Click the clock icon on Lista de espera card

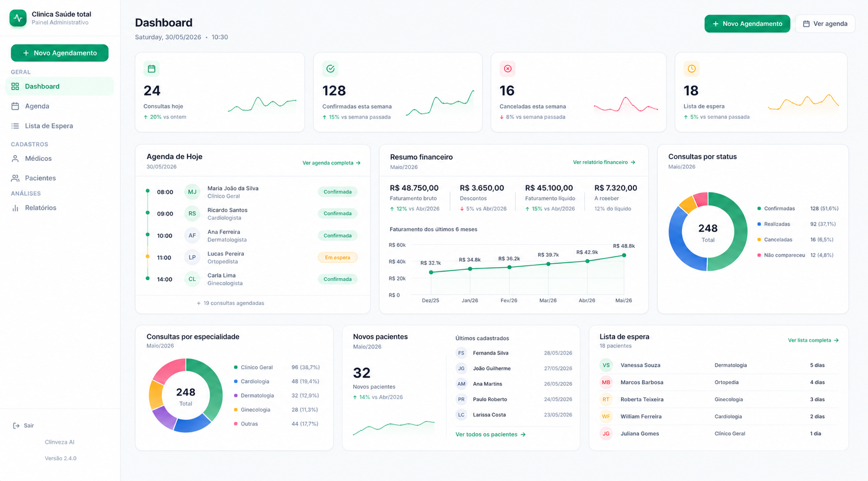pyautogui.click(x=692, y=68)
